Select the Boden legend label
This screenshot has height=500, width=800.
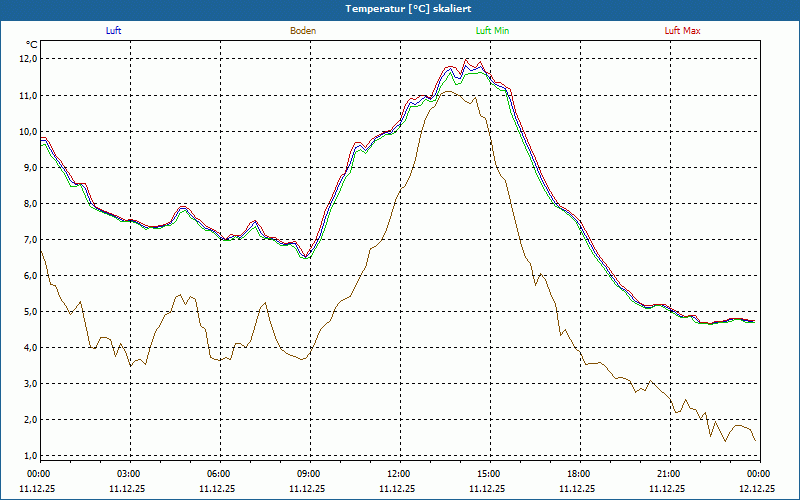pos(303,31)
